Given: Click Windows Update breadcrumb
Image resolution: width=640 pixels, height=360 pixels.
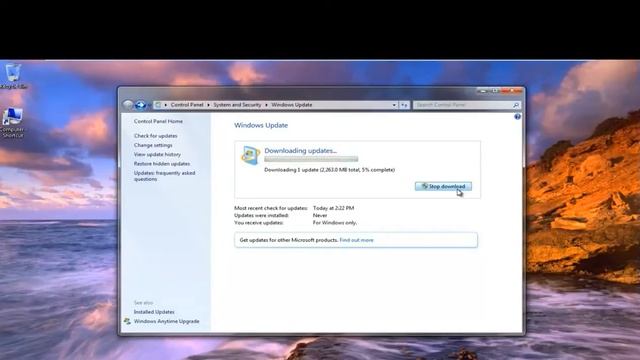Looking at the screenshot, I should click(x=292, y=105).
